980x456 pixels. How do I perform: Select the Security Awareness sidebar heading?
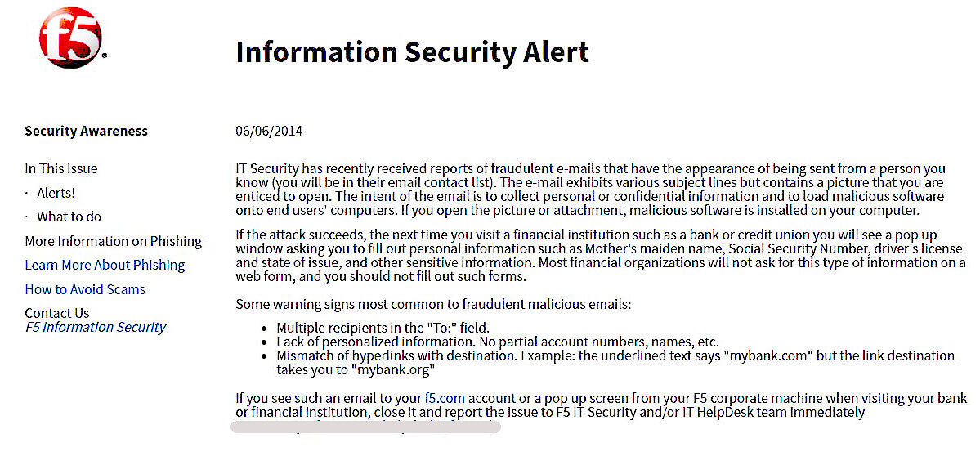(86, 131)
